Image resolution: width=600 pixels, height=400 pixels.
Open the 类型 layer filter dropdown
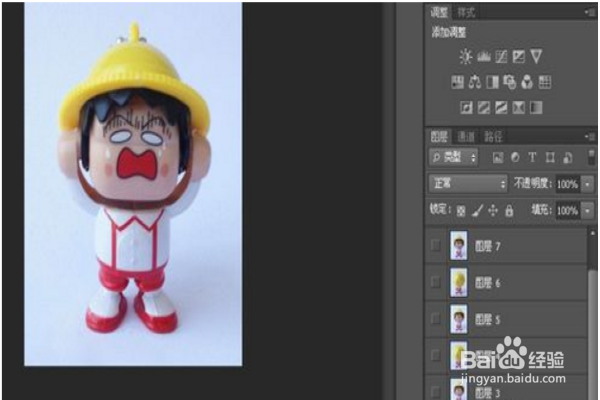(x=453, y=157)
